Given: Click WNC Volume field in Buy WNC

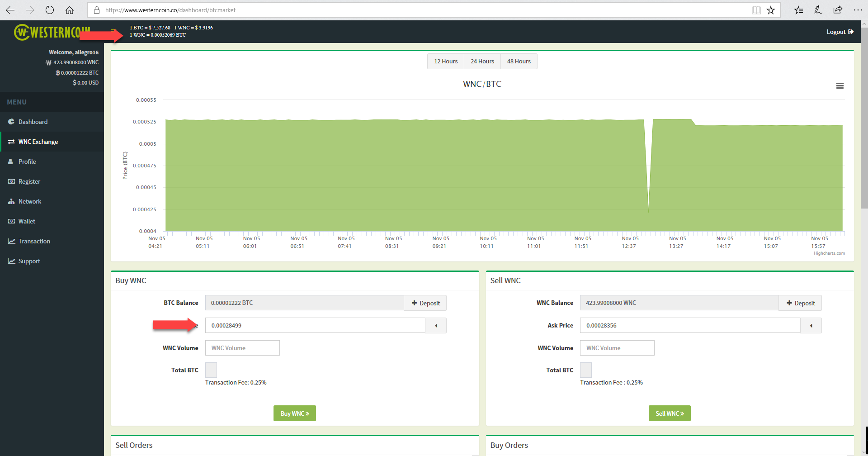Looking at the screenshot, I should [x=242, y=348].
